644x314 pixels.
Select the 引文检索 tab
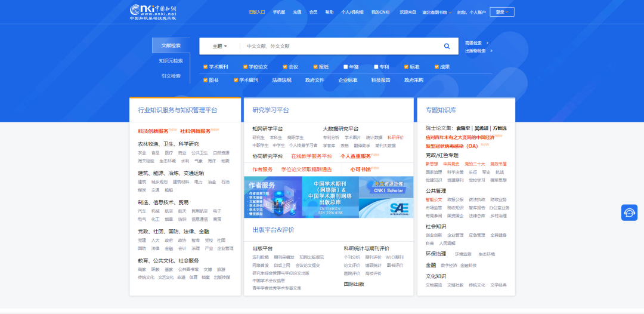pyautogui.click(x=171, y=76)
